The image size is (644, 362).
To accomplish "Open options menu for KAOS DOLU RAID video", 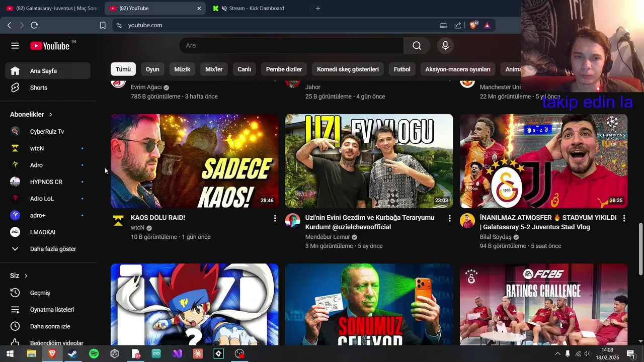I will (x=275, y=218).
